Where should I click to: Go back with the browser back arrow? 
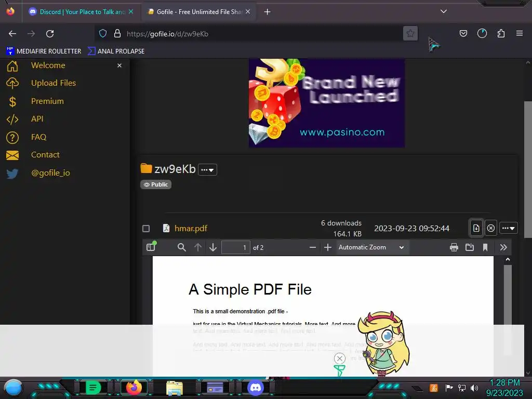tap(12, 34)
